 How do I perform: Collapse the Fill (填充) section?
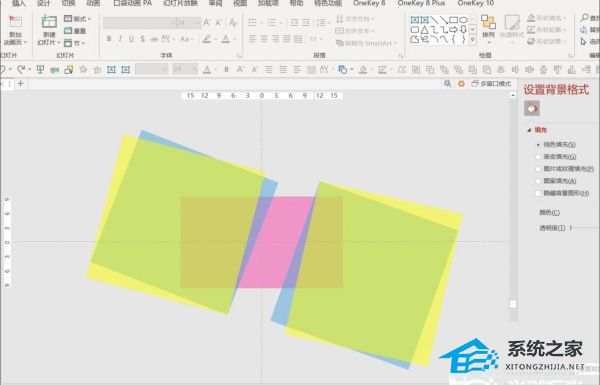point(529,131)
